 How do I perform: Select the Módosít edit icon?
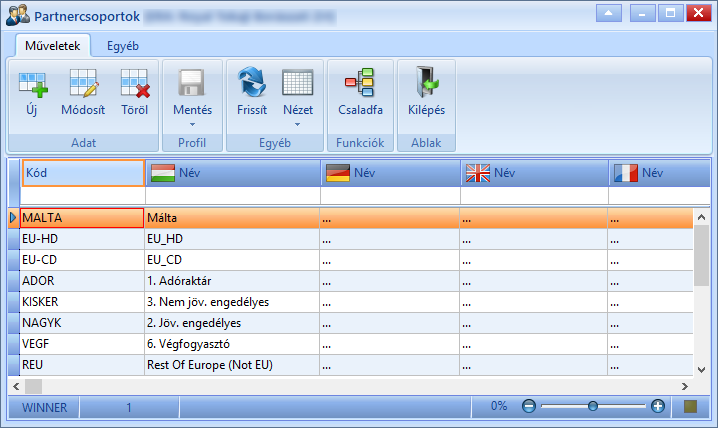click(x=84, y=83)
